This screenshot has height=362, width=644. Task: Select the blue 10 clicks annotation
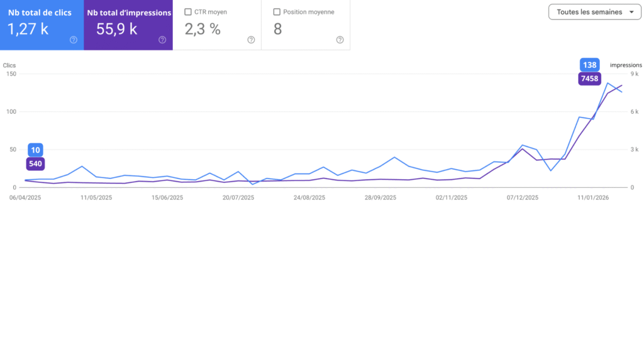(x=35, y=150)
